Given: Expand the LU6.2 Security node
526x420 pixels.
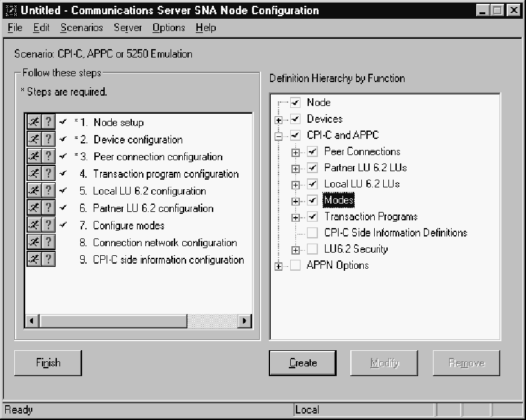Looking at the screenshot, I should (x=295, y=250).
